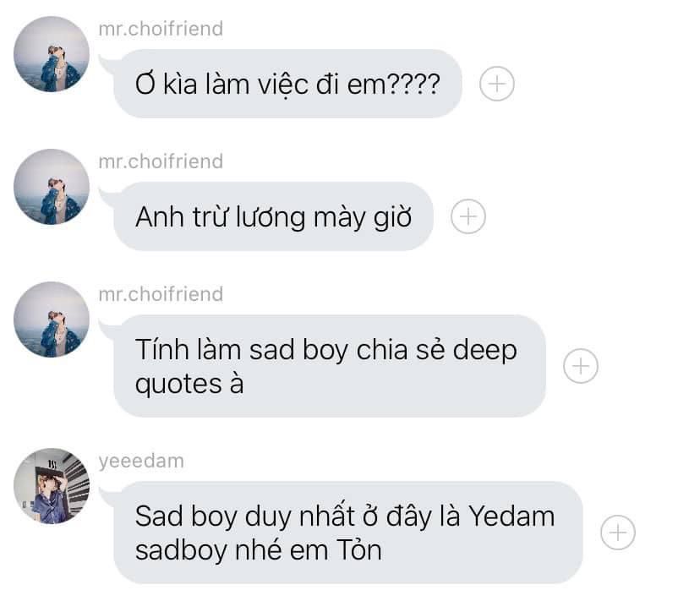Tap the plus icon next to 'Anh trừ lương mày giờ'

(468, 216)
